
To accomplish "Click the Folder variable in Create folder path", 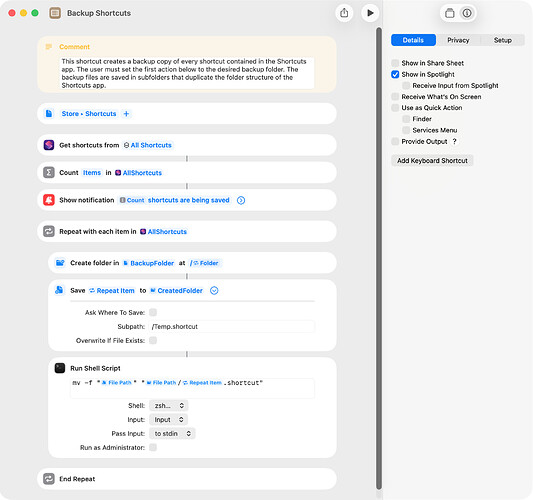I will coord(206,263).
